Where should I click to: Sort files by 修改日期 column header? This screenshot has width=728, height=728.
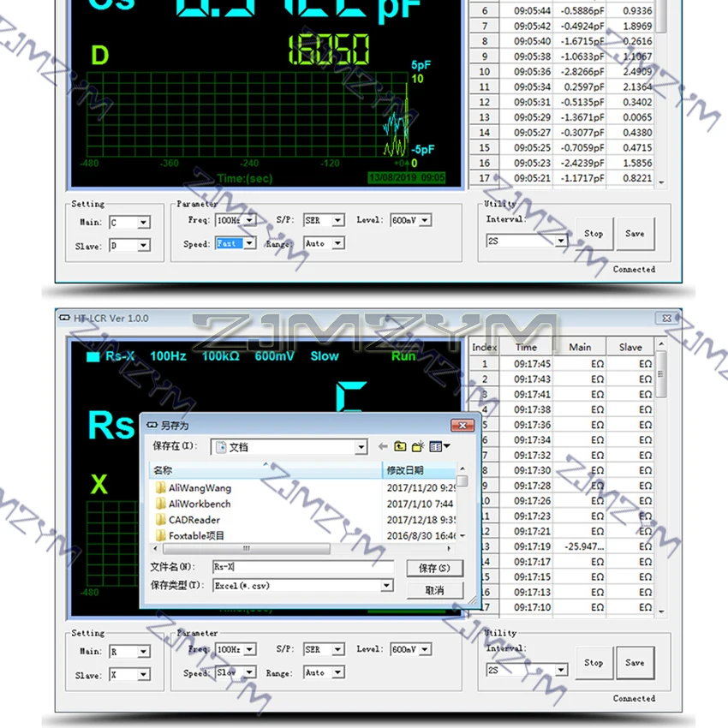(x=418, y=470)
